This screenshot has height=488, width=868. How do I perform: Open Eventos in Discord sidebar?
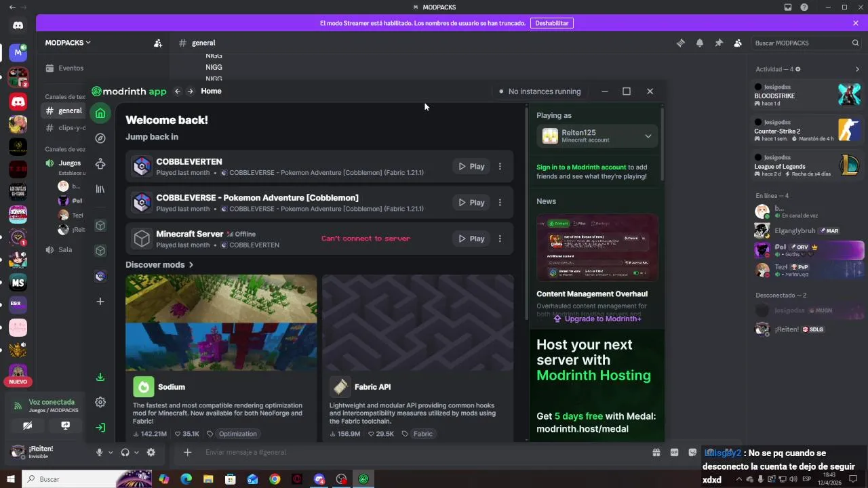[x=64, y=68]
